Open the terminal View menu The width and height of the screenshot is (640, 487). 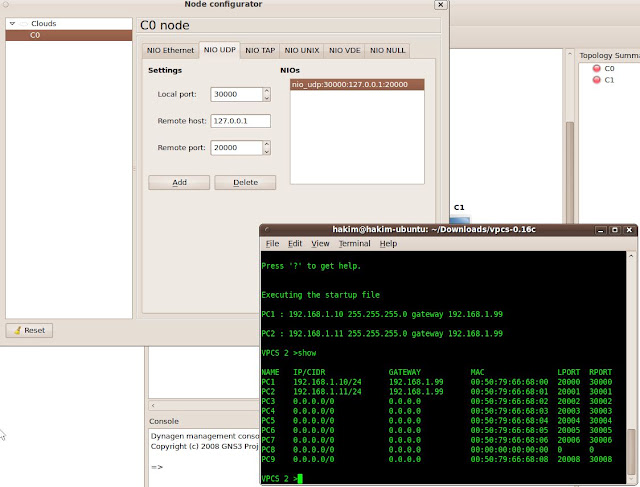click(x=320, y=244)
